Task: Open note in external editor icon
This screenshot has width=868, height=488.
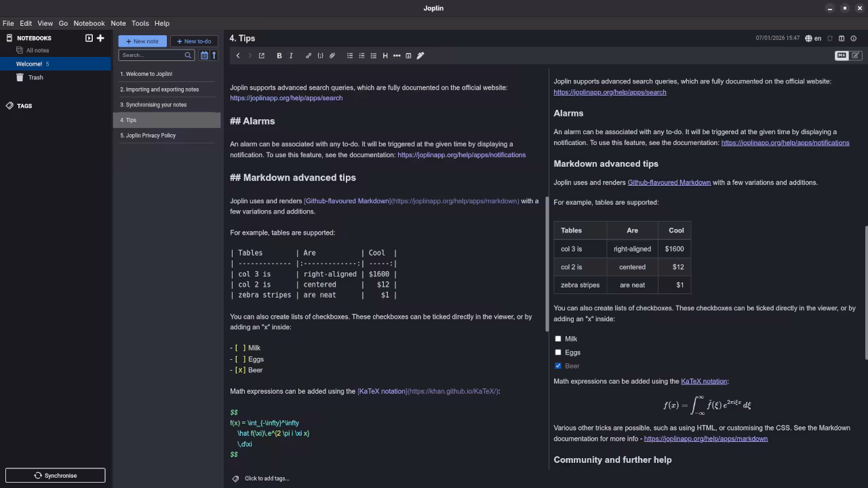Action: (262, 56)
